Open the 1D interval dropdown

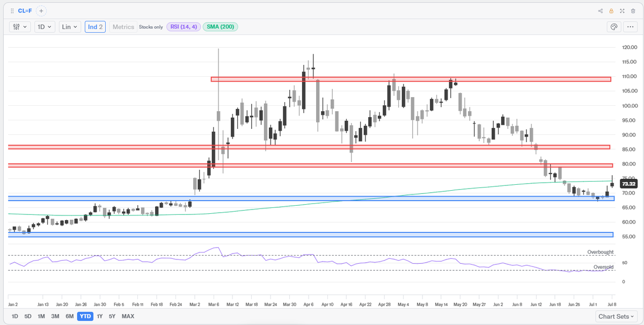click(45, 27)
